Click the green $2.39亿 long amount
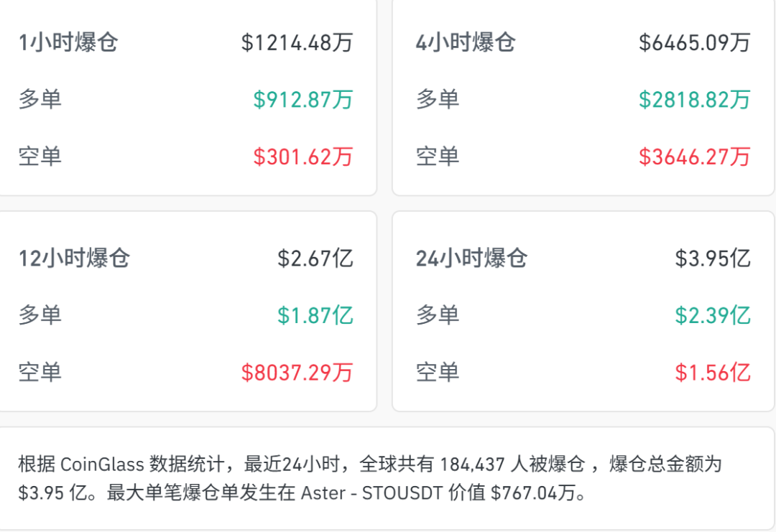The image size is (776, 532). pyautogui.click(x=713, y=314)
